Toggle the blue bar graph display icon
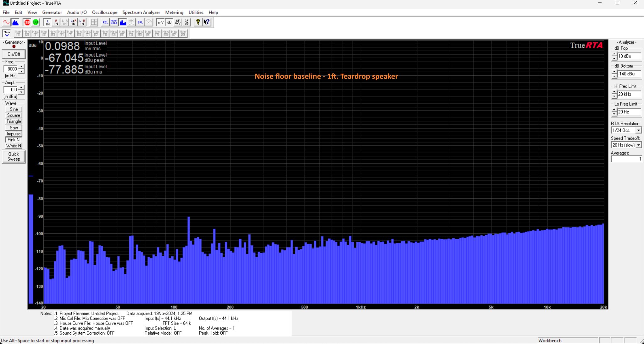Image resolution: width=644 pixels, height=344 pixels. click(x=123, y=22)
